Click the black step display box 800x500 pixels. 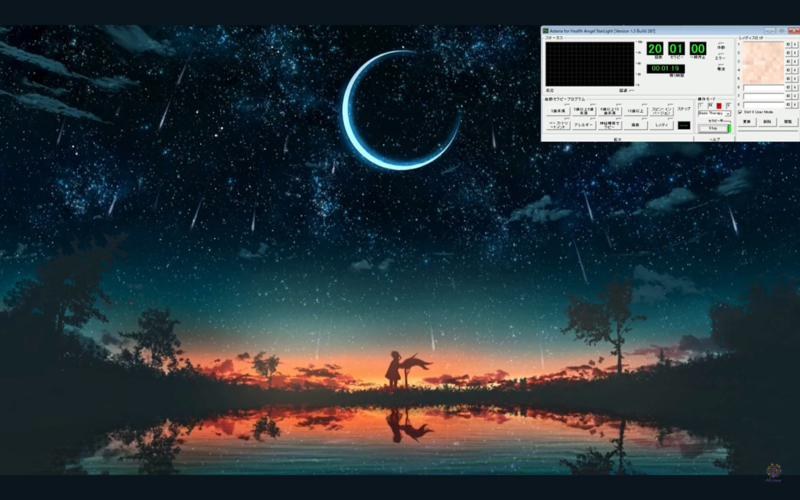pyautogui.click(x=683, y=125)
